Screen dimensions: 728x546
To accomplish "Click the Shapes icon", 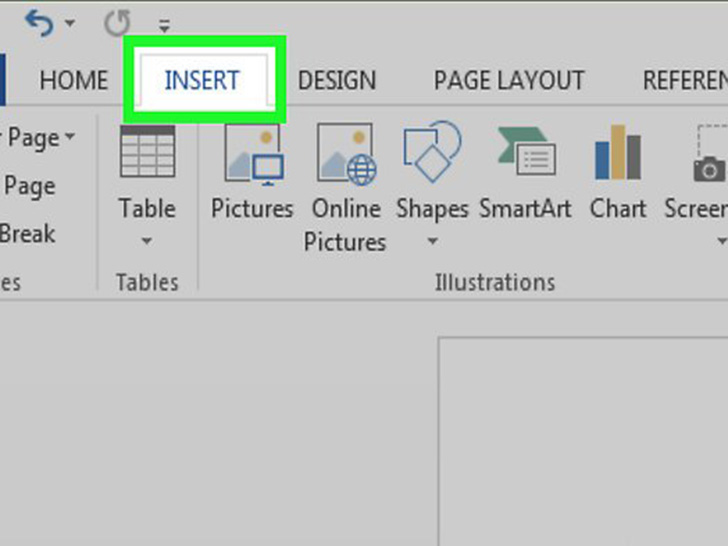I will (x=432, y=155).
